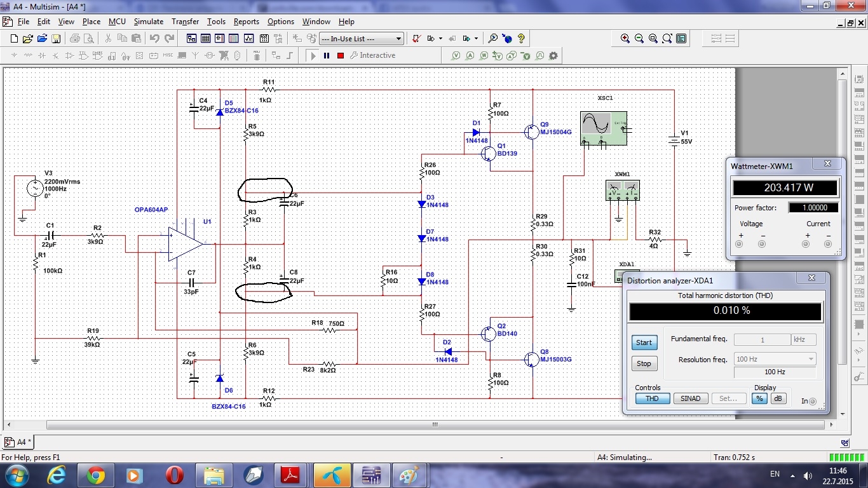Image resolution: width=868 pixels, height=488 pixels.
Task: Click the XSC1 oscilloscope instrument on schematic
Action: (x=602, y=128)
